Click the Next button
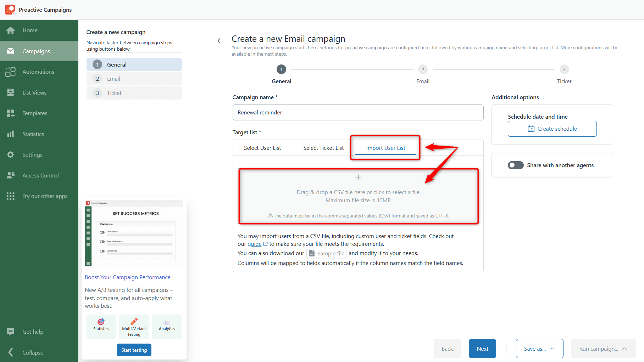The image size is (644, 362). coord(482,349)
